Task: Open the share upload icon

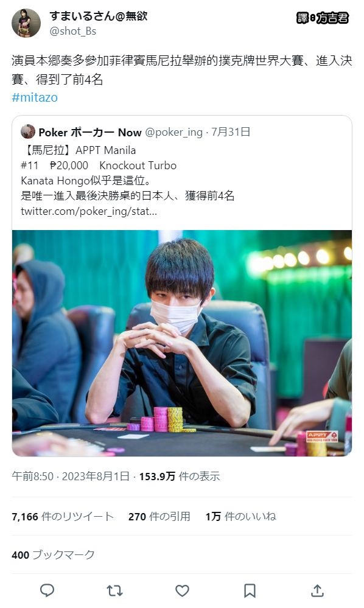Action: (317, 590)
